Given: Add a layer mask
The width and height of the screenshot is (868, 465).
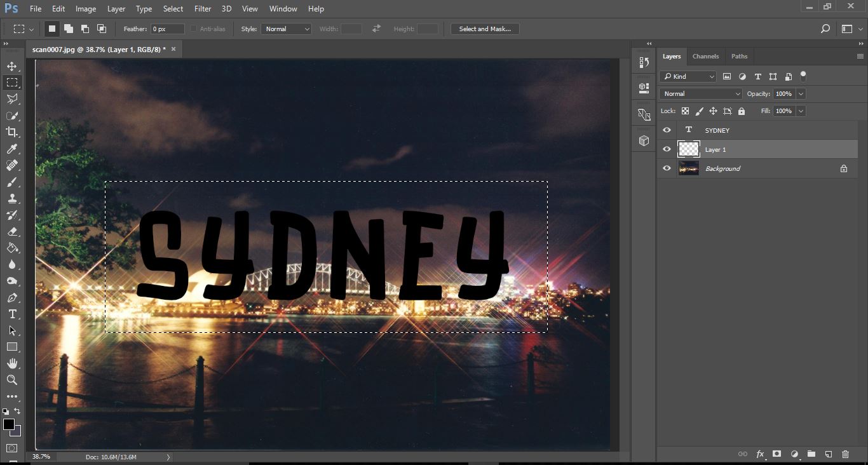Looking at the screenshot, I should (776, 454).
